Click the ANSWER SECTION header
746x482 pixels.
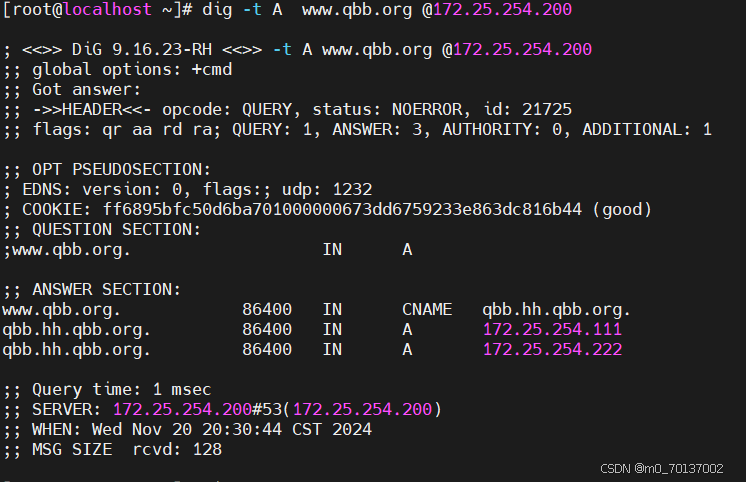(107, 289)
